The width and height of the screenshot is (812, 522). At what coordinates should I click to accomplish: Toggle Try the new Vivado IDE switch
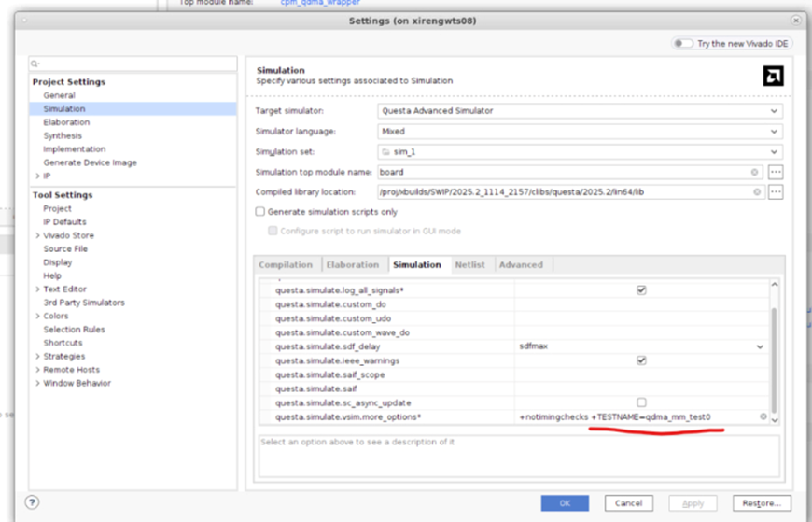click(683, 44)
